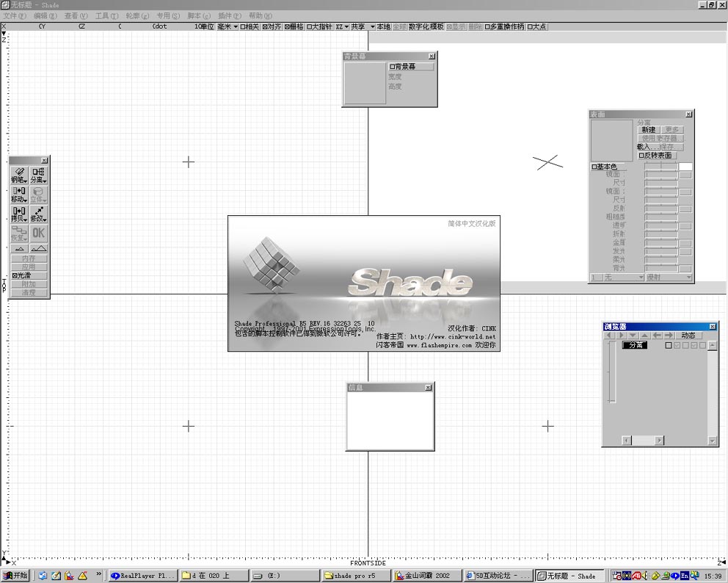This screenshot has width=728, height=583.
Task: Toggle the 对齐 snap checkbox
Action: pyautogui.click(x=272, y=27)
